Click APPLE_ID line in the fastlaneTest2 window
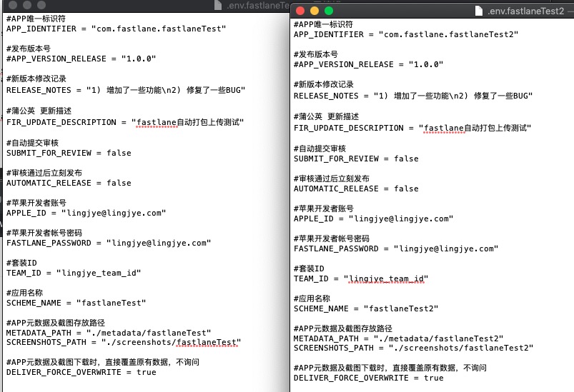This screenshot has height=392, width=574. (373, 219)
